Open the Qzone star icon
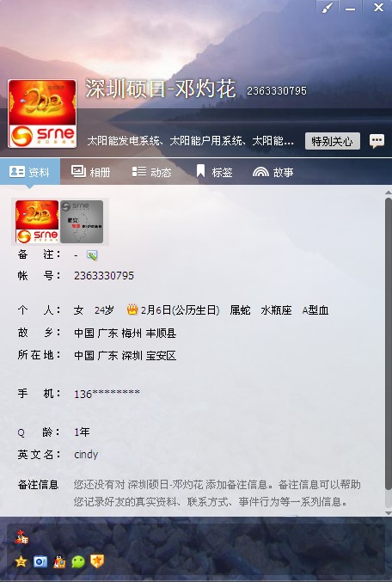The width and height of the screenshot is (392, 582). click(x=21, y=561)
